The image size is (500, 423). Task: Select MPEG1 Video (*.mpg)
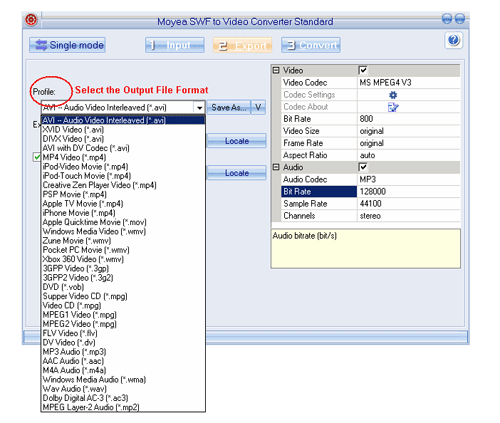coord(123,314)
